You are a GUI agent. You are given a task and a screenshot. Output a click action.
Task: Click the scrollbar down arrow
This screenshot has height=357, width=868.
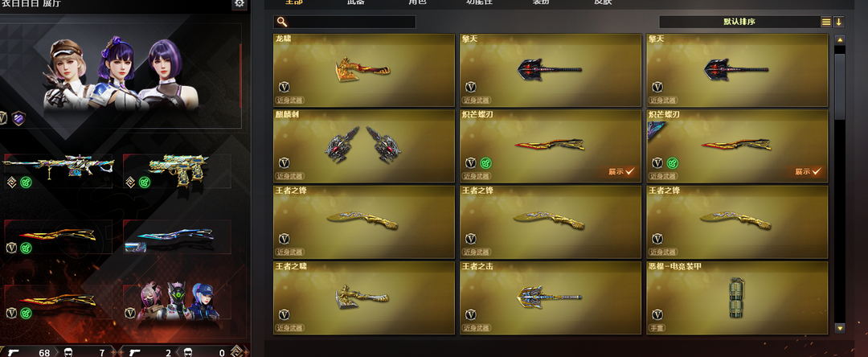tap(840, 328)
